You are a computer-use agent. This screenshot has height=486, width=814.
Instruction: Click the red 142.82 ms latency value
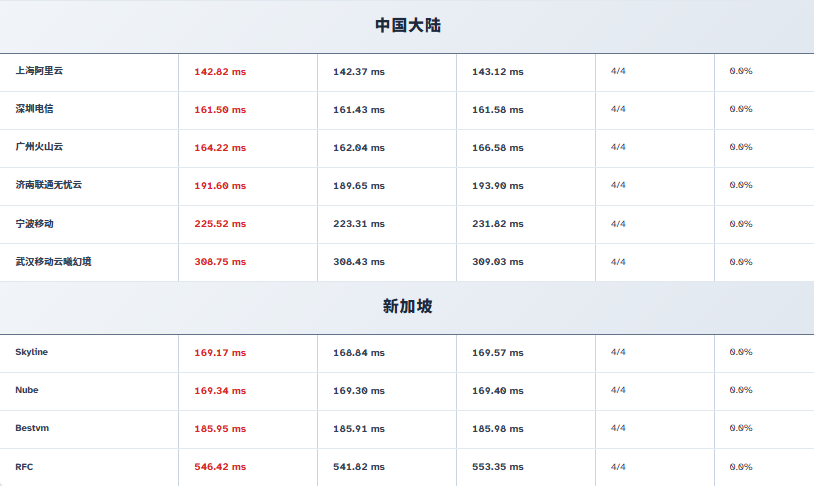[220, 72]
